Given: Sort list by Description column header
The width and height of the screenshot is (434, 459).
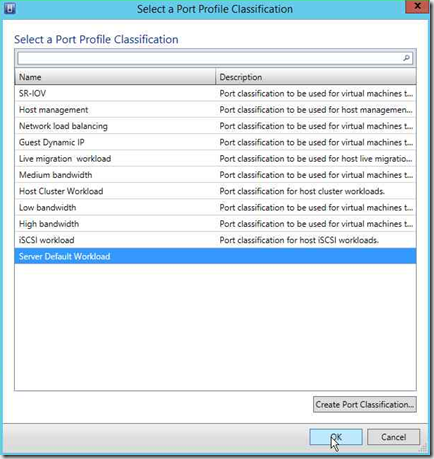Looking at the screenshot, I should (316, 77).
